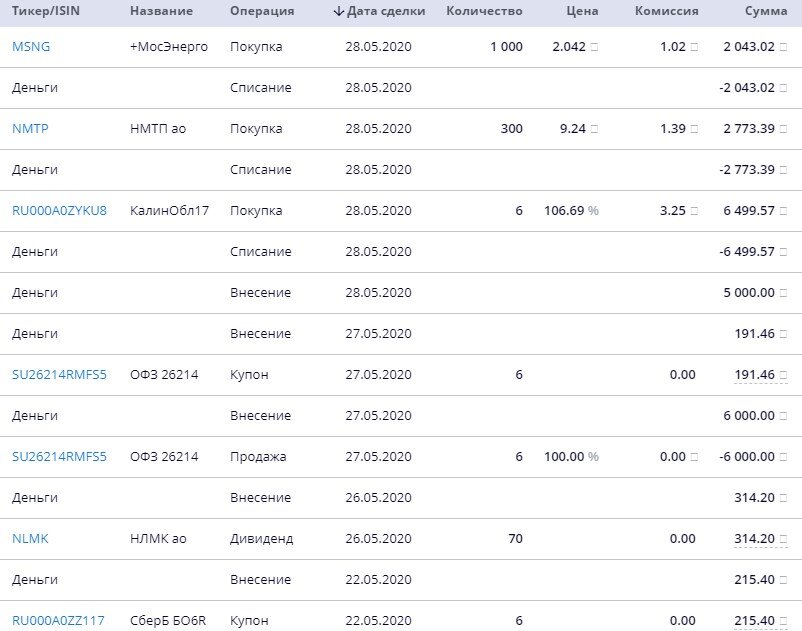Click date 22.05.2020 in the СберБ row
This screenshot has width=802, height=631.
click(378, 620)
